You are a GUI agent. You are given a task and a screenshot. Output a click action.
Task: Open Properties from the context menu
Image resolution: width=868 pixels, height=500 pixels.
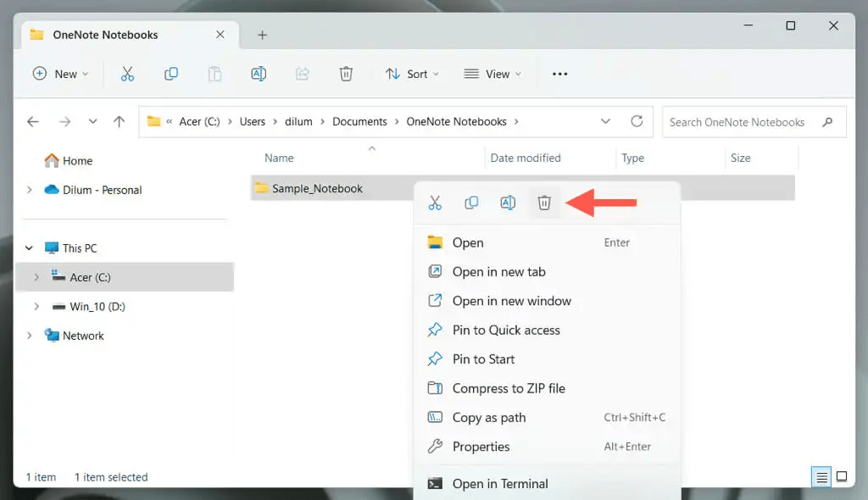tap(547, 447)
